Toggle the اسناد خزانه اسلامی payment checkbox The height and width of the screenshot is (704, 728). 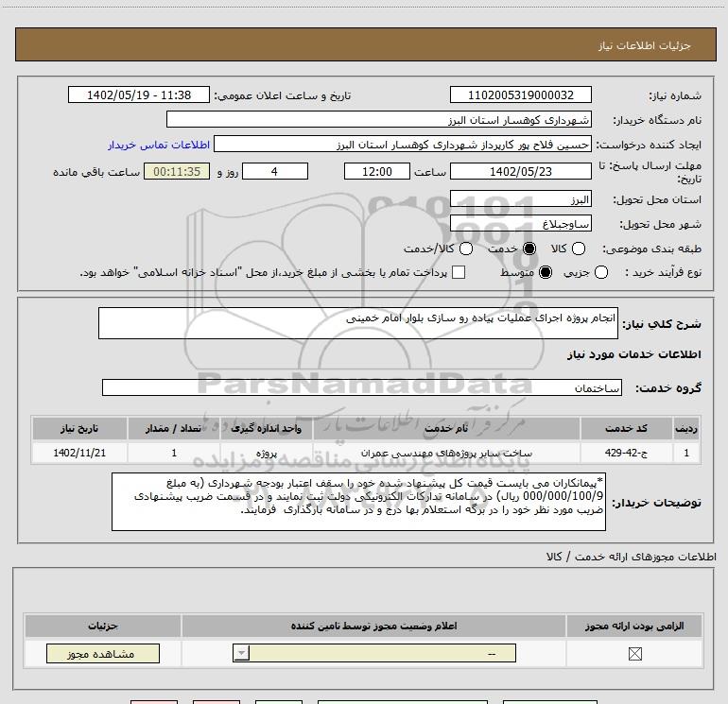pyautogui.click(x=459, y=272)
